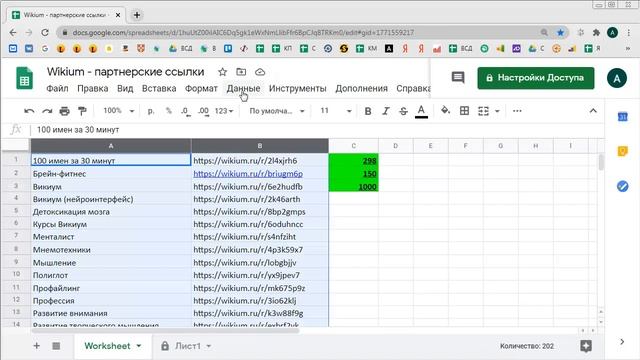This screenshot has width=640, height=360.
Task: Go back in browser
Action: (13, 32)
